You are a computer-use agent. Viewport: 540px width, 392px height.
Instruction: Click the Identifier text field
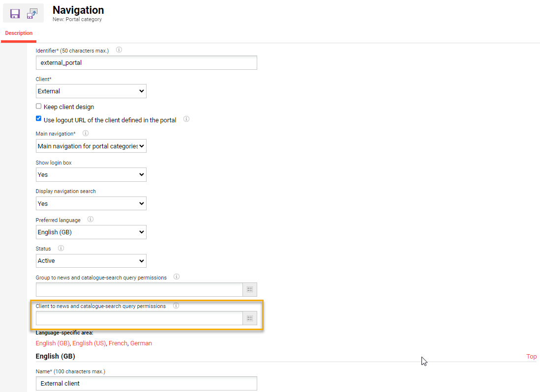[x=146, y=62]
